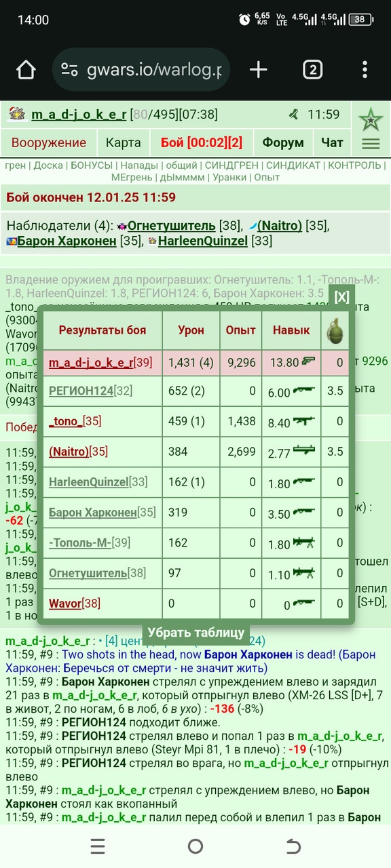Click the грен shortcut link

pos(16,165)
